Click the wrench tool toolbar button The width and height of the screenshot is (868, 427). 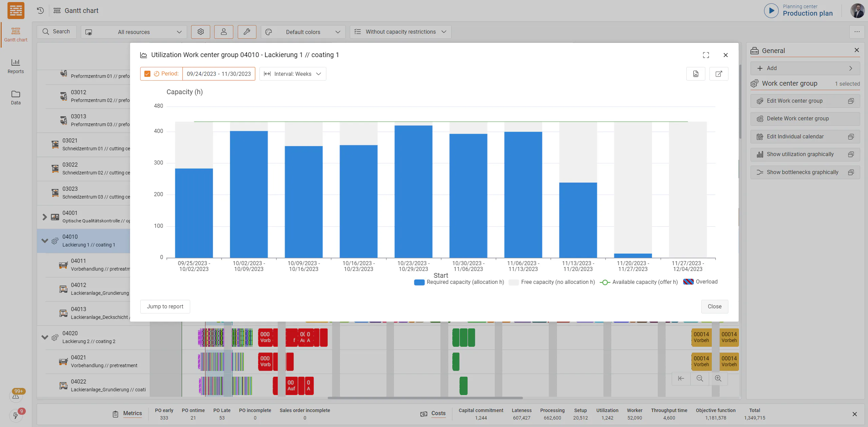(x=247, y=32)
